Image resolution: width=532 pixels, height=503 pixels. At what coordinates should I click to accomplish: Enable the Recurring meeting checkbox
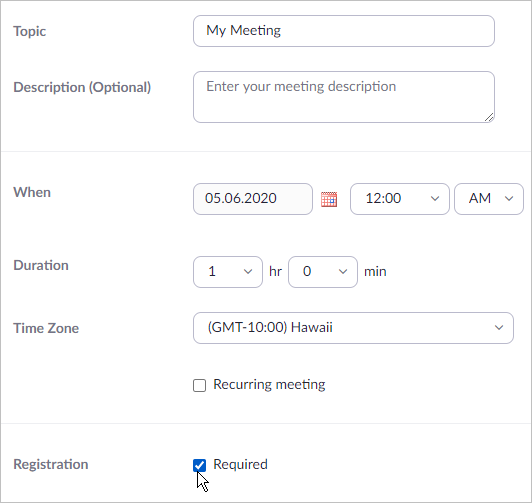(200, 386)
